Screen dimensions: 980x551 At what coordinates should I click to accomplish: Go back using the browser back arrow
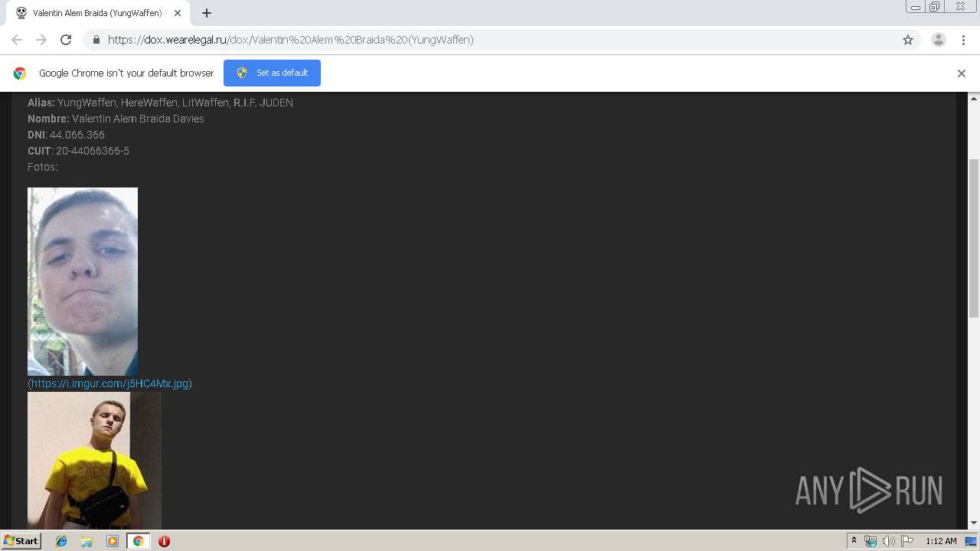tap(17, 40)
